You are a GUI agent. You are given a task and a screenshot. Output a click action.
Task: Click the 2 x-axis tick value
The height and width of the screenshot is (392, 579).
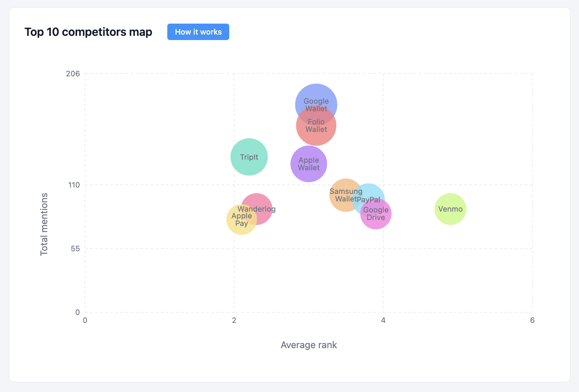pos(234,320)
